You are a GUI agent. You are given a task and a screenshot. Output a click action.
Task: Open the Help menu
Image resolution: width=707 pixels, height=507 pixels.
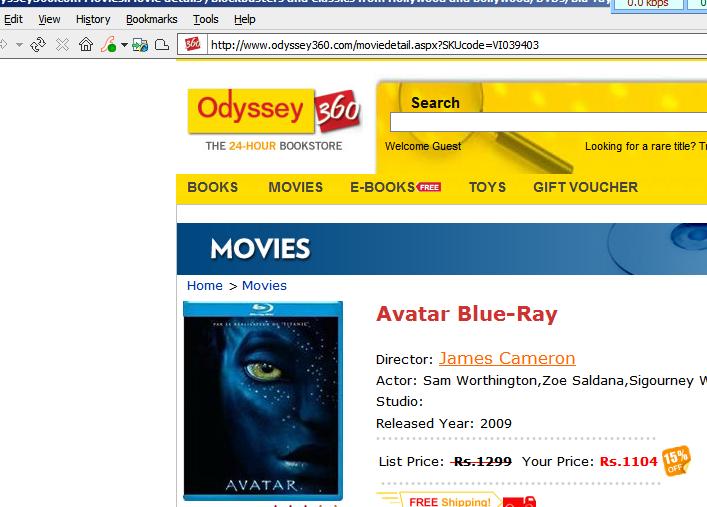click(245, 19)
